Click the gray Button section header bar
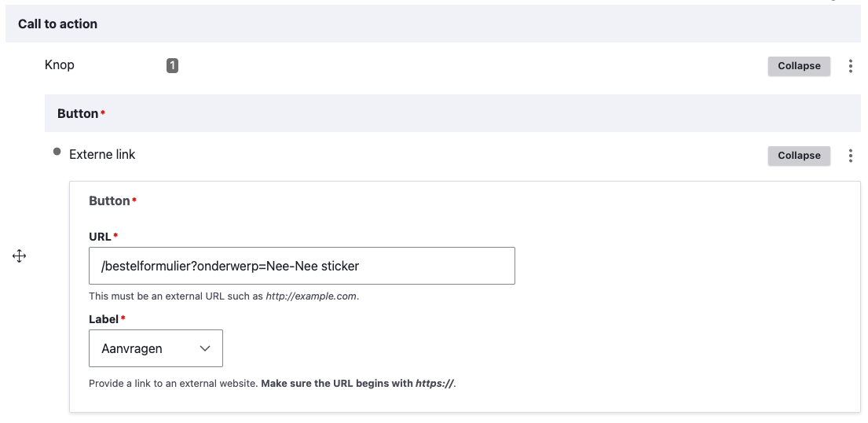This screenshot has width=868, height=423. [452, 113]
